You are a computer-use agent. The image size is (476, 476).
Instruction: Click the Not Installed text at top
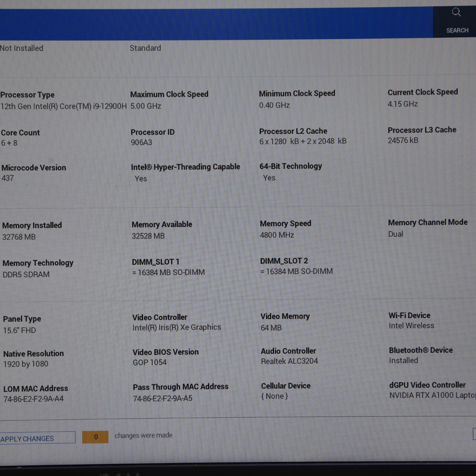(21, 48)
